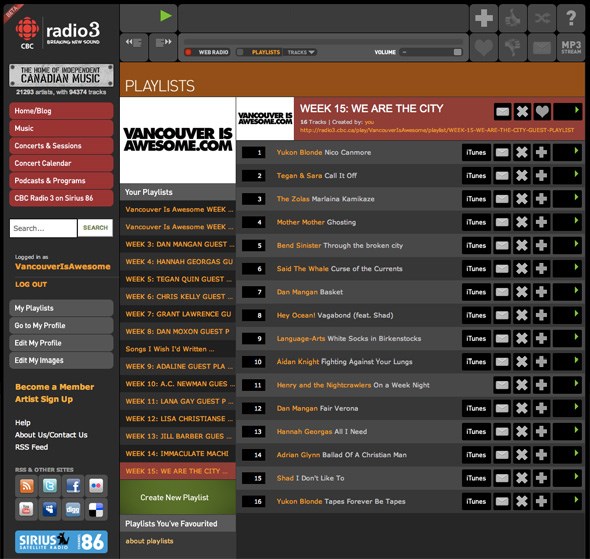Image resolution: width=590 pixels, height=559 pixels.
Task: Email the Hannah Georgas All I Need track
Action: (x=502, y=431)
